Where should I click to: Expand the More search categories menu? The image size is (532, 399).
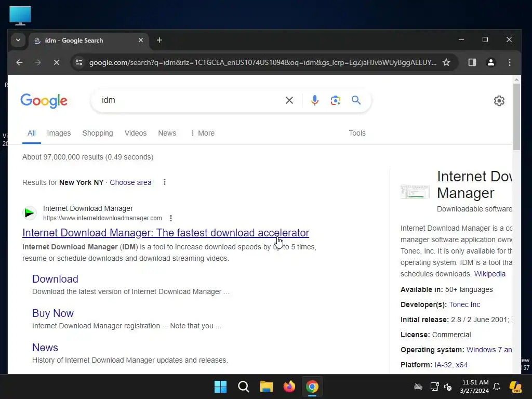[x=203, y=133]
